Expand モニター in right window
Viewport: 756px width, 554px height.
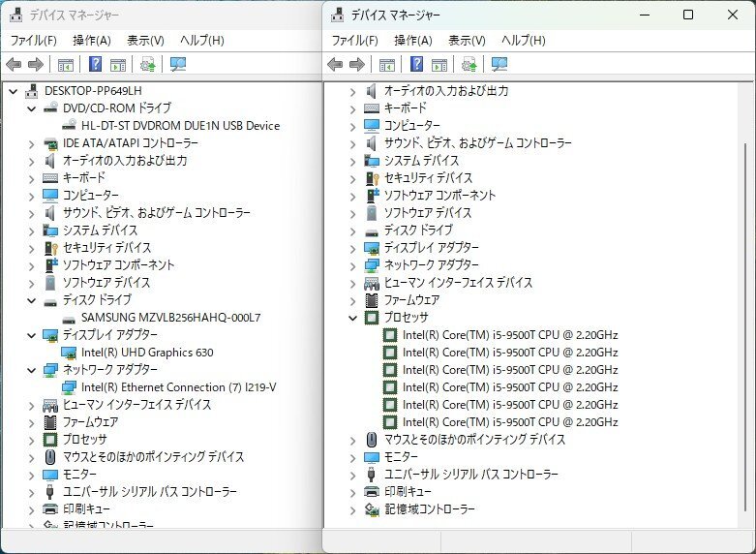[x=353, y=458]
